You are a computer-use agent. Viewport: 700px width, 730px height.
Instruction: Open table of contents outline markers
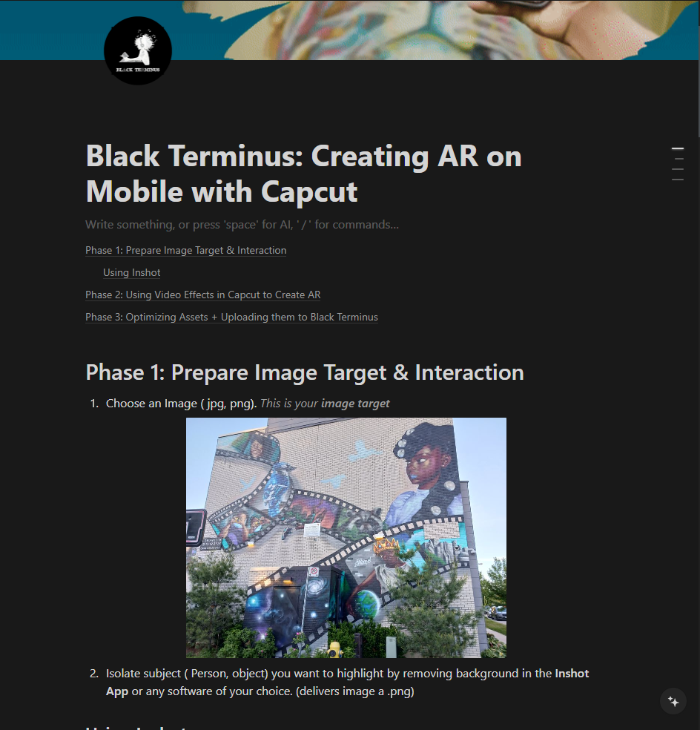(x=678, y=164)
